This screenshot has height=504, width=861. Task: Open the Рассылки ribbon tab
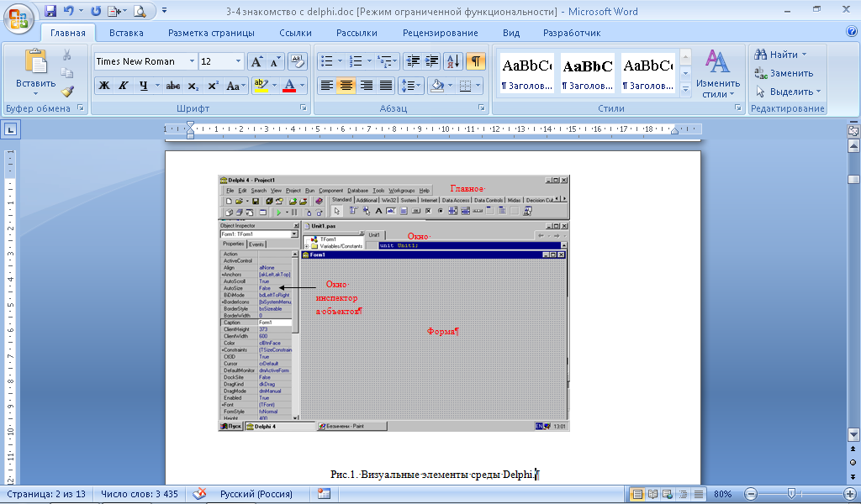[357, 33]
